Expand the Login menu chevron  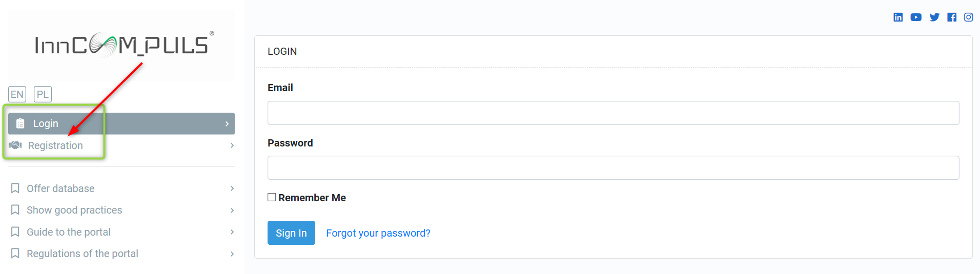click(227, 124)
